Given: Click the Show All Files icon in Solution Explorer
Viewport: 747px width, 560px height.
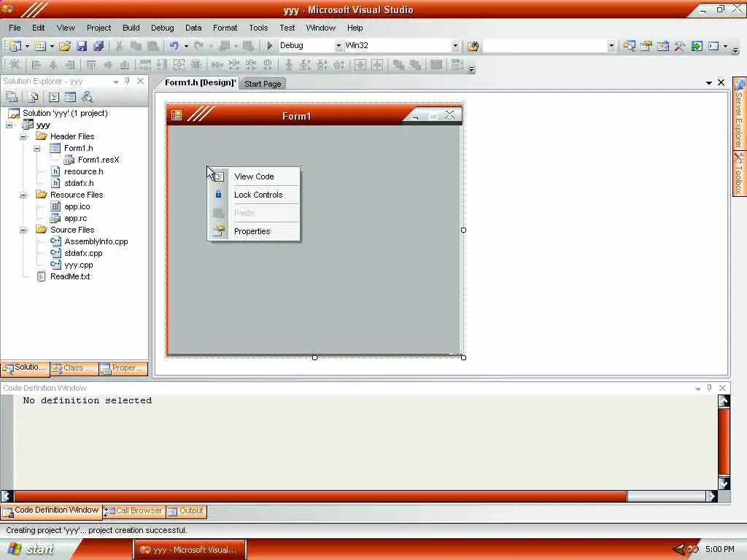Looking at the screenshot, I should (33, 97).
